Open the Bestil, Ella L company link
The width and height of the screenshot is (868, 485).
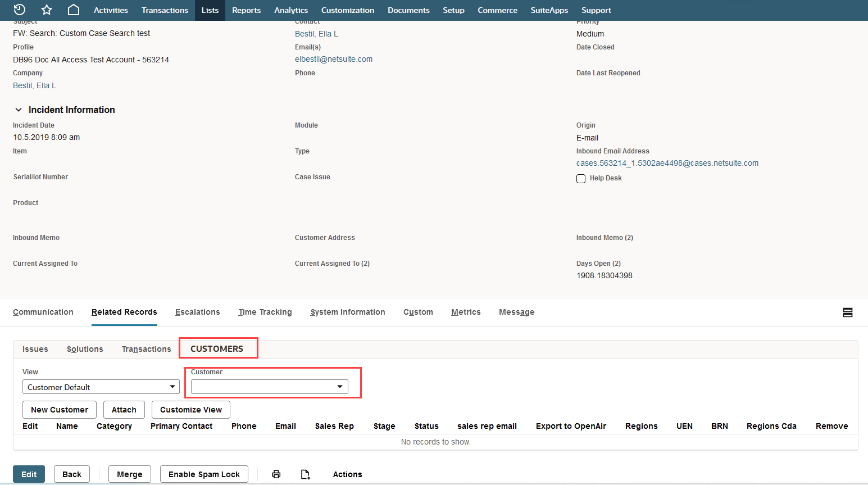[x=34, y=85]
